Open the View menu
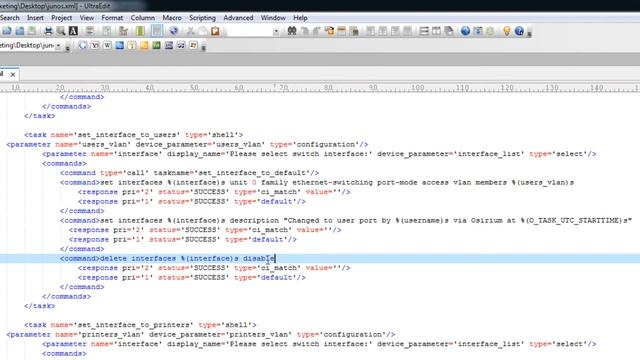Screen dimensions: 640x360 [x=87, y=18]
